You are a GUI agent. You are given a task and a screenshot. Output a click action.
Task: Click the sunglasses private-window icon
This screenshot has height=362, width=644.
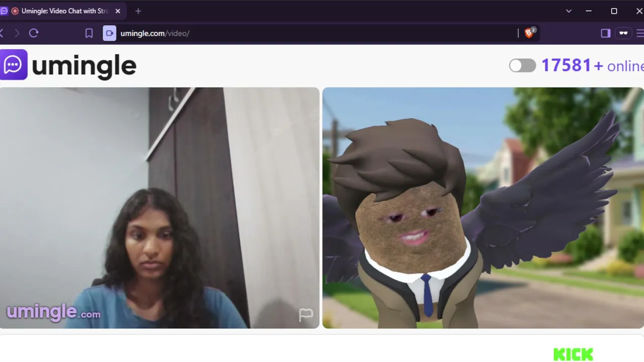point(623,33)
